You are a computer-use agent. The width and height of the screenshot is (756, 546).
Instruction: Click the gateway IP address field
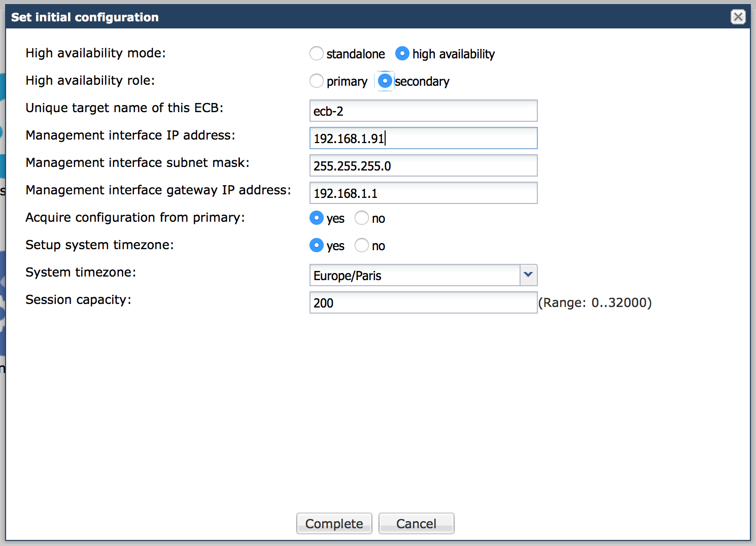423,193
